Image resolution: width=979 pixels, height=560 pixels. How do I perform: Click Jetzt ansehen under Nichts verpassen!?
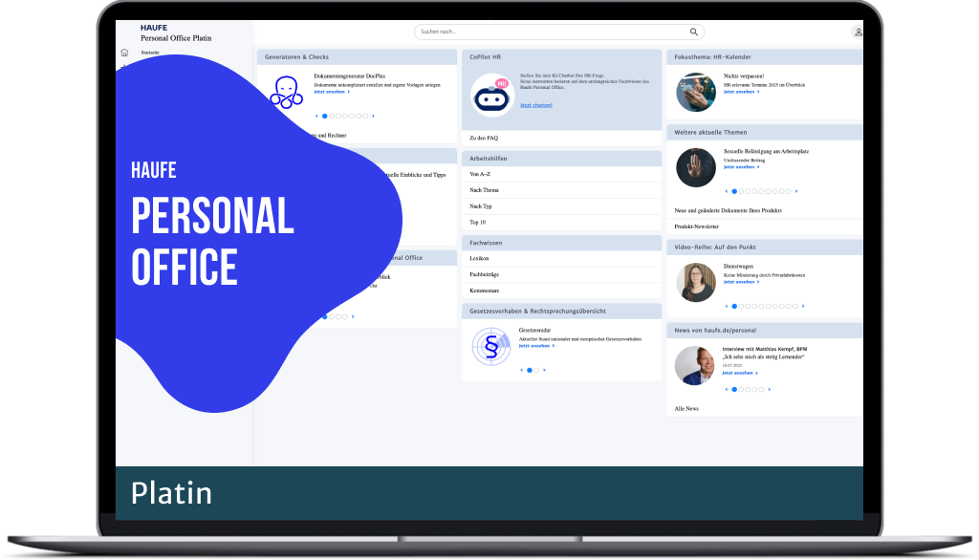click(741, 92)
